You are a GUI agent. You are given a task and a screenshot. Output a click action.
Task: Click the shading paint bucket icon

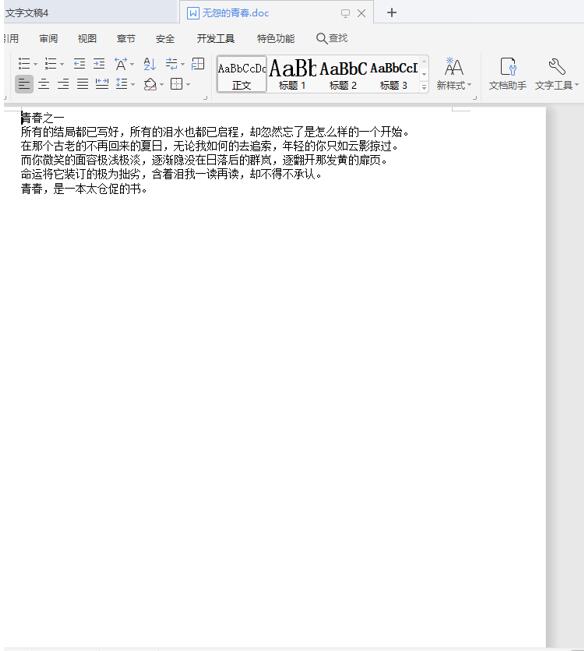149,84
